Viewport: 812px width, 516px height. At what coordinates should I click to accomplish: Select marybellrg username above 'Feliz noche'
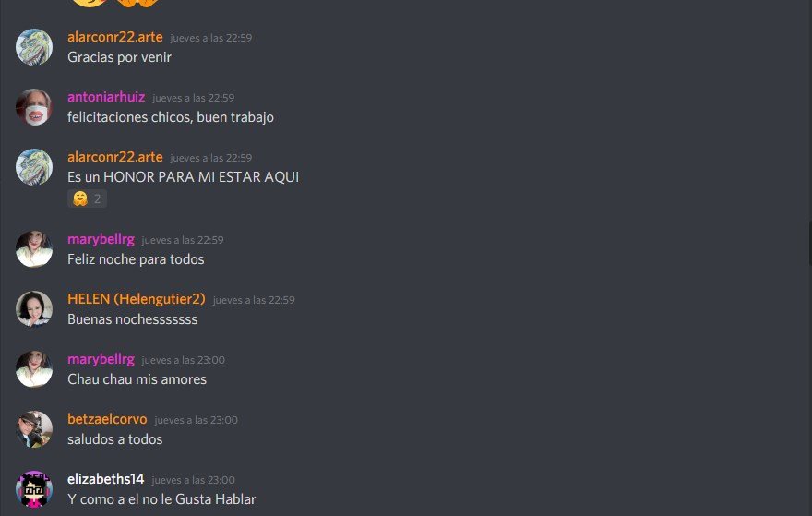coord(101,240)
